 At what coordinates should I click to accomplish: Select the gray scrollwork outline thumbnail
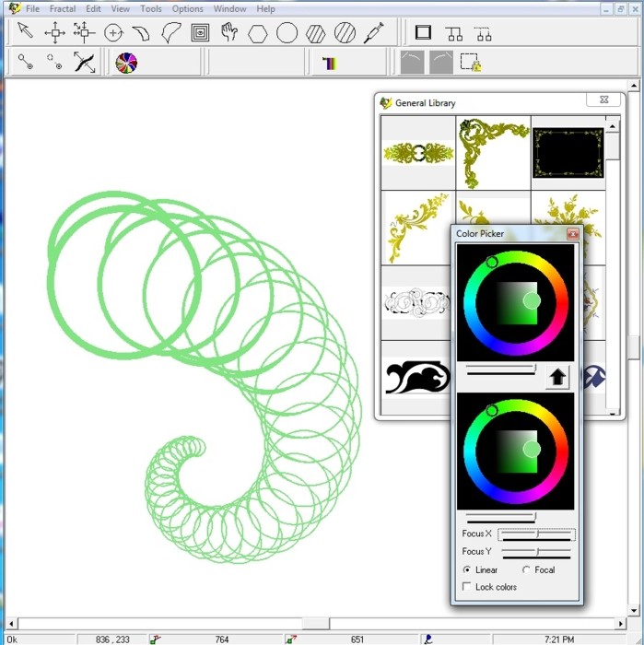click(x=416, y=303)
